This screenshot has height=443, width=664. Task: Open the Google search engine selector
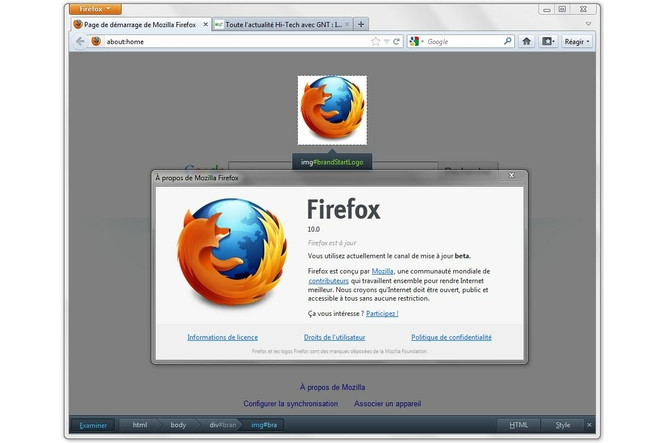[x=416, y=42]
